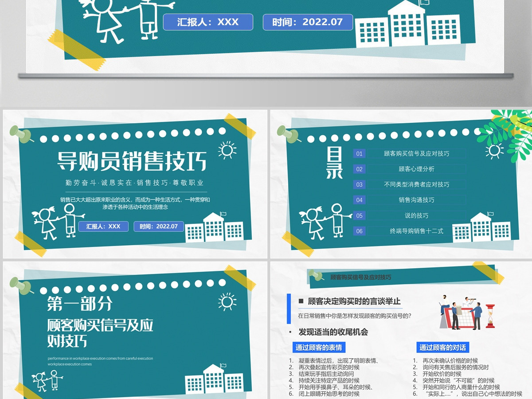Select the 发现适当的收尾机会 bullet
Screen dimensions: 532x399
[333, 332]
